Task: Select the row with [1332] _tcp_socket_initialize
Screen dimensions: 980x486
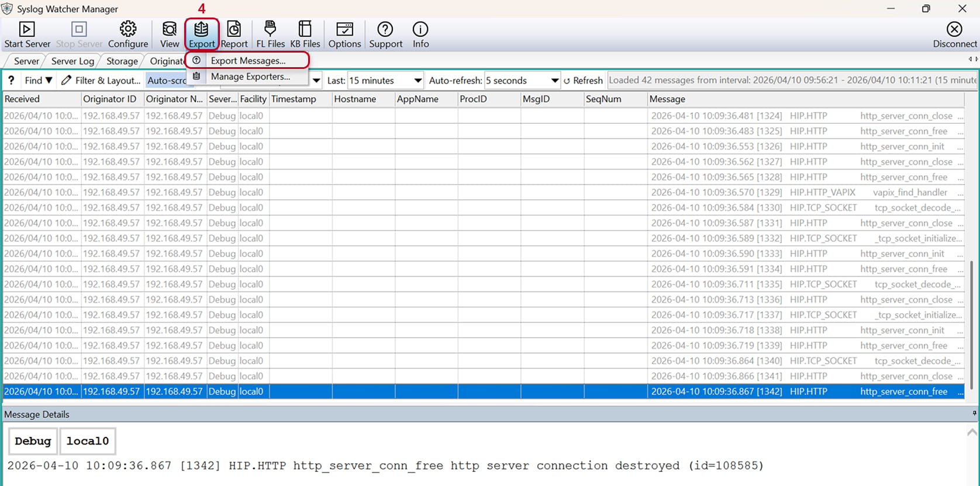Action: (x=484, y=238)
